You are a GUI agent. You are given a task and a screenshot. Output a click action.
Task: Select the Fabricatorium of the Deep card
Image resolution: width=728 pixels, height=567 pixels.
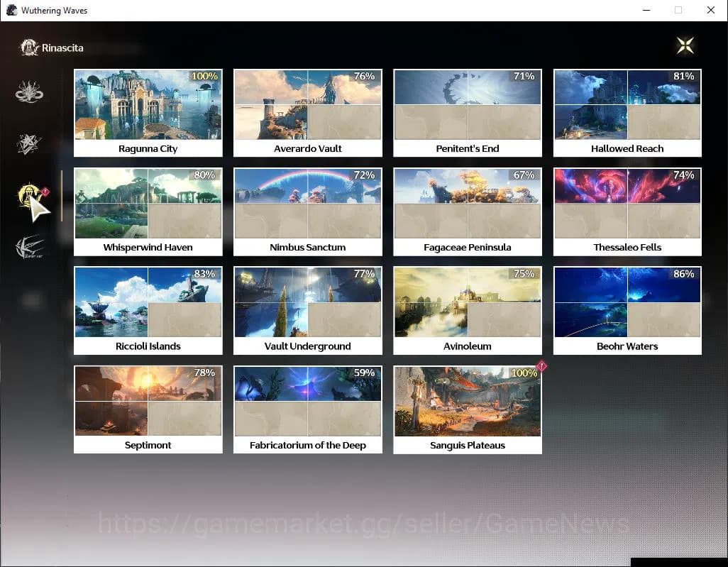(x=308, y=408)
